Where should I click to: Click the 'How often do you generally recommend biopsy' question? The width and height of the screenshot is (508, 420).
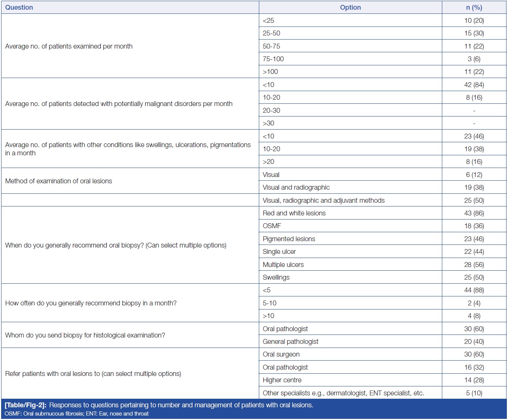click(x=91, y=303)
